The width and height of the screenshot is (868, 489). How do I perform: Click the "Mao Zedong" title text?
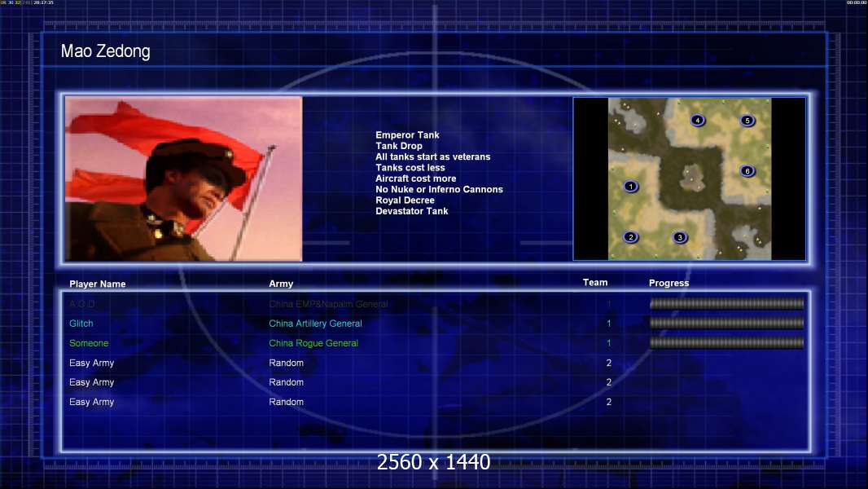(105, 51)
